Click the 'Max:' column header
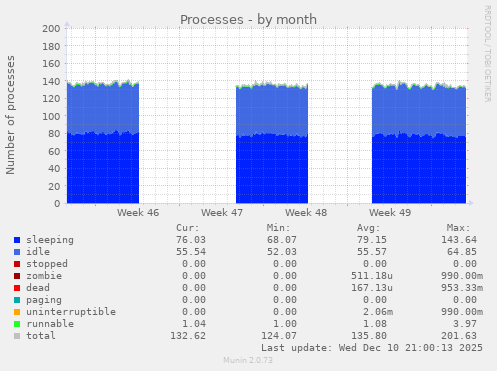 pos(458,228)
